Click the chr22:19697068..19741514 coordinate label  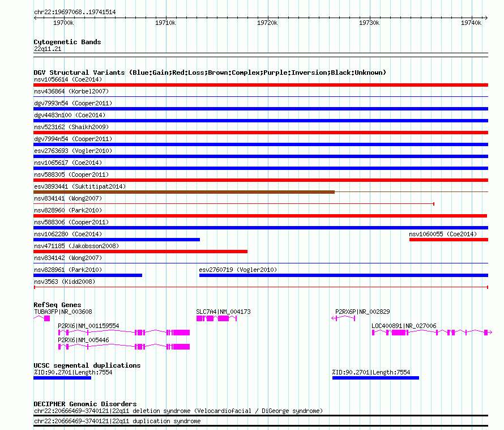tap(75, 12)
